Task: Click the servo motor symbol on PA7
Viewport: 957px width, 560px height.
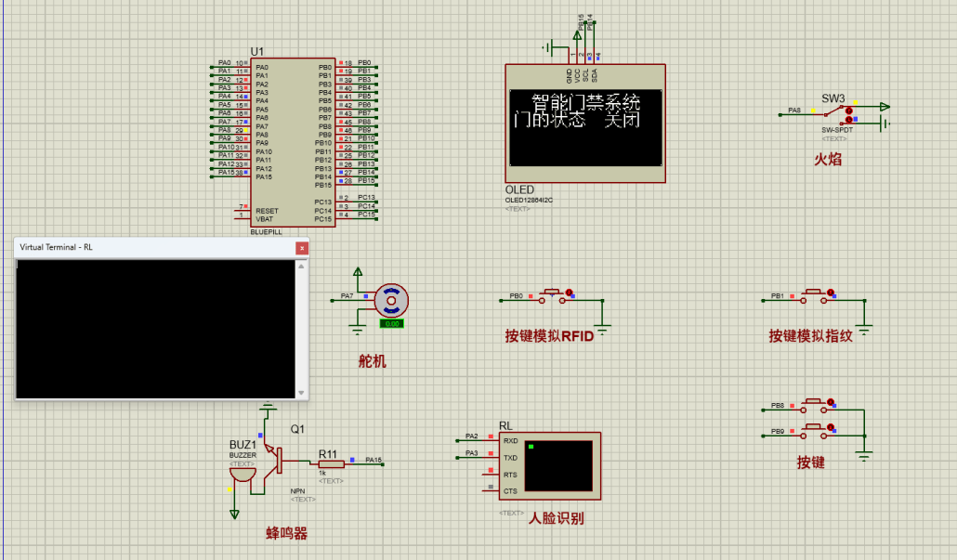Action: coord(391,302)
